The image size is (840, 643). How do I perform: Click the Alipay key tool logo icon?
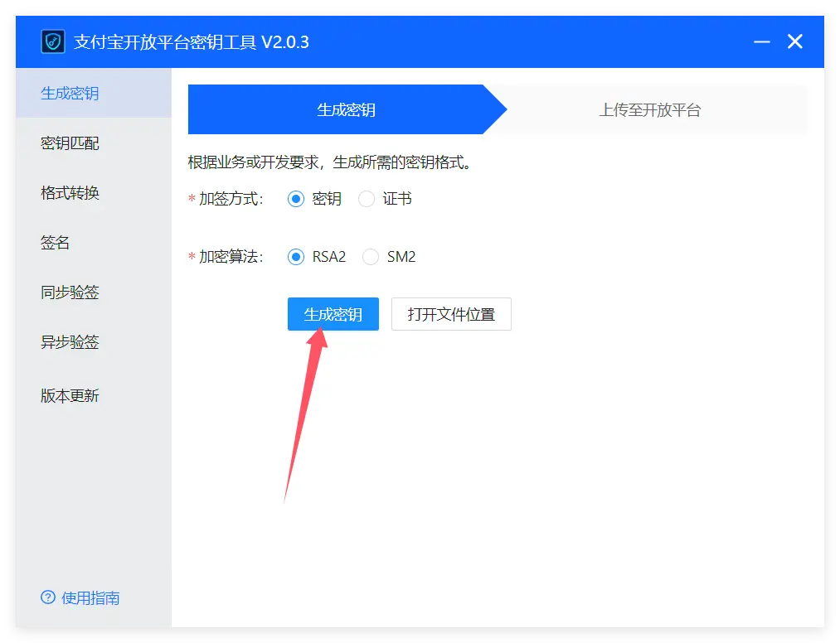pos(53,41)
